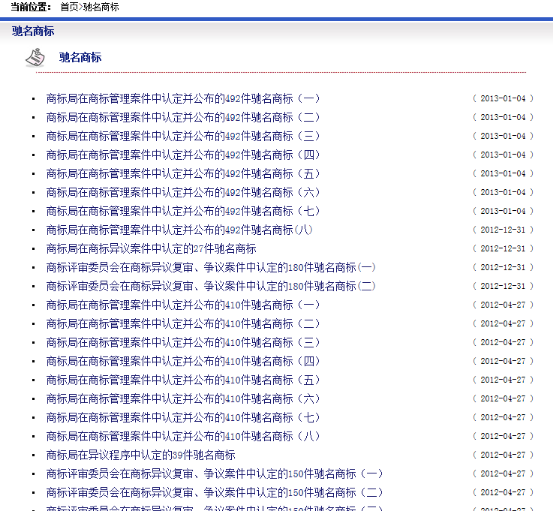Click the stamp icon beside 驰名商标 heading

point(35,58)
